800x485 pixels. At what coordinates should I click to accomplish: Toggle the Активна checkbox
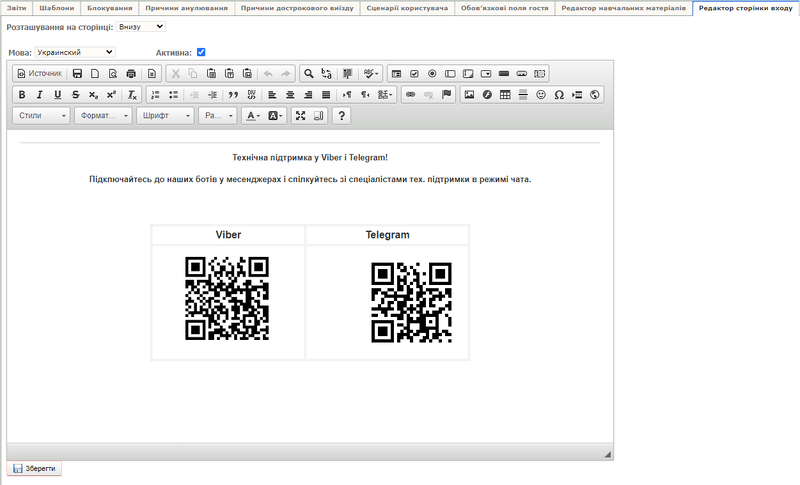pyautogui.click(x=201, y=52)
